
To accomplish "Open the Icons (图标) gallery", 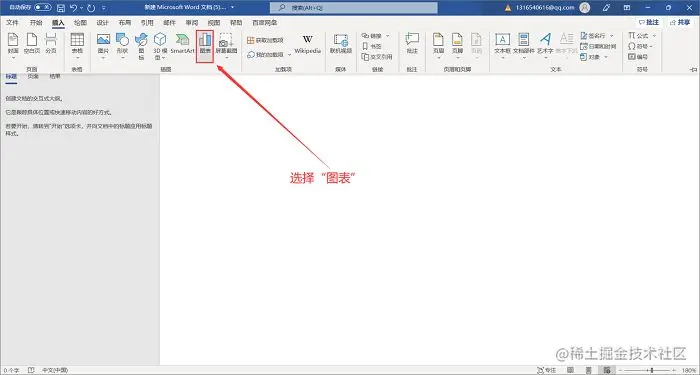I will (141, 45).
